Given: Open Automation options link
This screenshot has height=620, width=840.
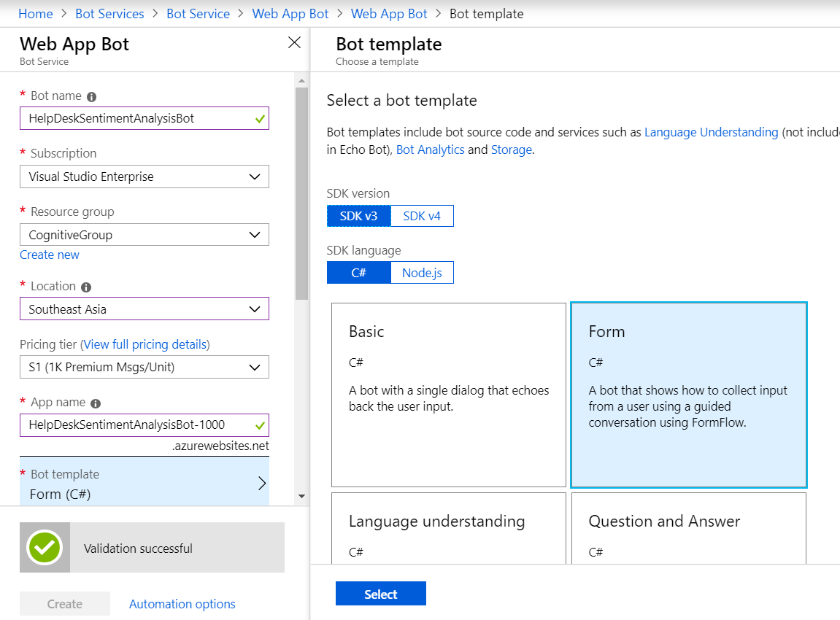Looking at the screenshot, I should (182, 604).
